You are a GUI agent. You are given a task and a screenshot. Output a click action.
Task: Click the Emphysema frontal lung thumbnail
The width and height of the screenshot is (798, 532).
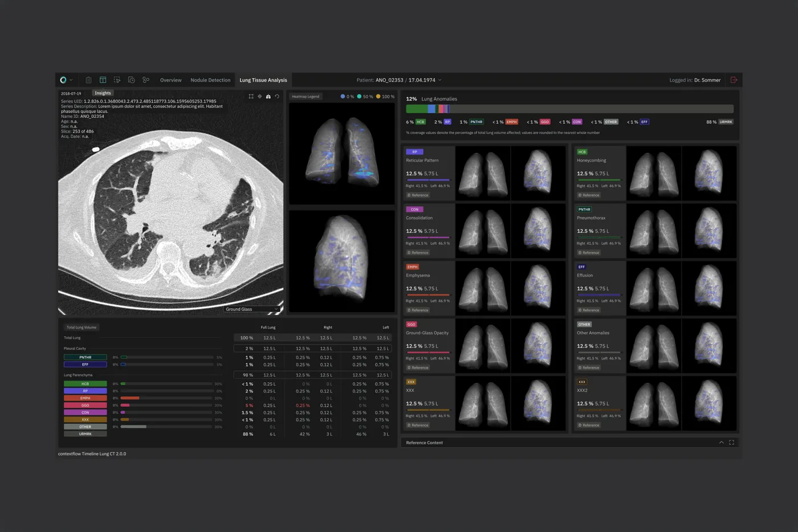pyautogui.click(x=483, y=288)
